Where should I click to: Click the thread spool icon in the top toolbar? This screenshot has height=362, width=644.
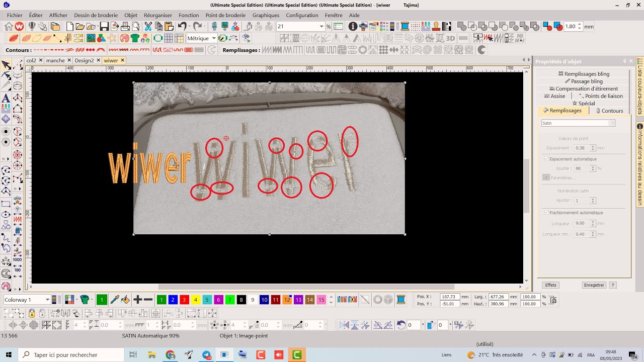click(x=405, y=27)
